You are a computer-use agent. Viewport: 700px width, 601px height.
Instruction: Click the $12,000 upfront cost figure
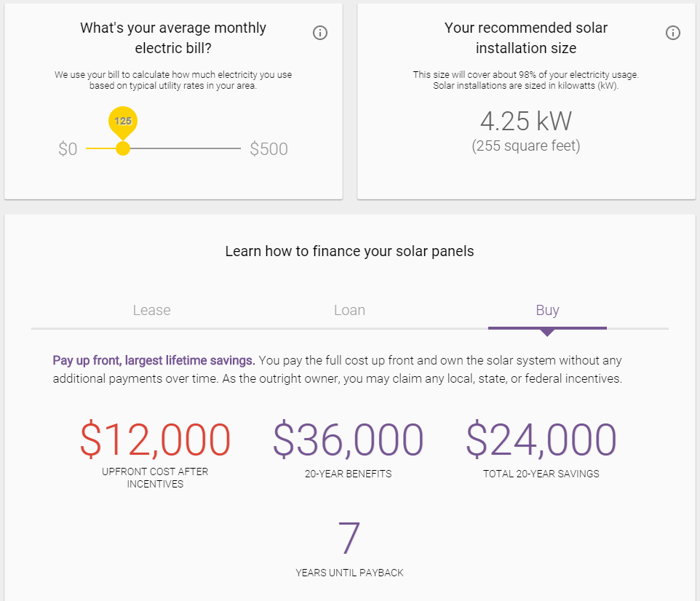[155, 439]
